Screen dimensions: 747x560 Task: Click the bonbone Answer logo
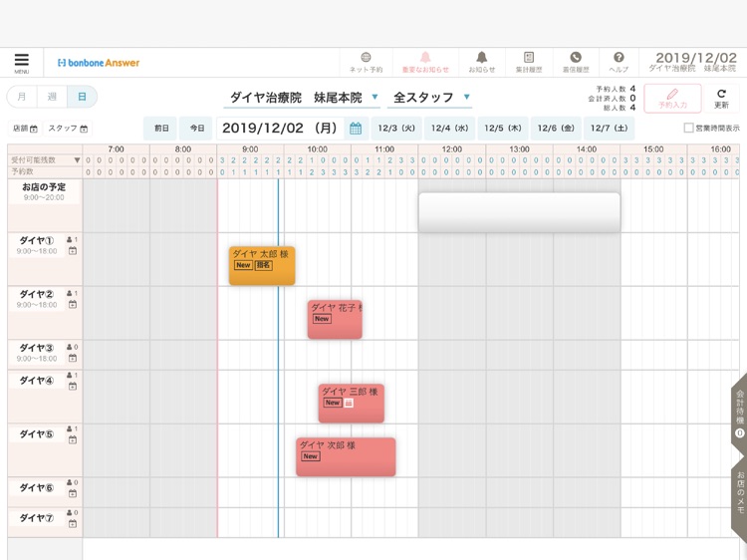point(99,63)
